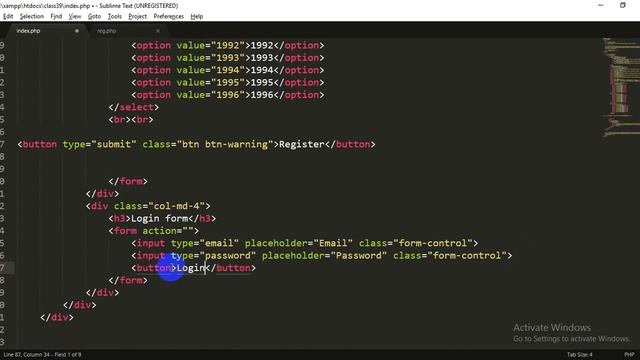Switch to the reg.php tab

pos(127,31)
